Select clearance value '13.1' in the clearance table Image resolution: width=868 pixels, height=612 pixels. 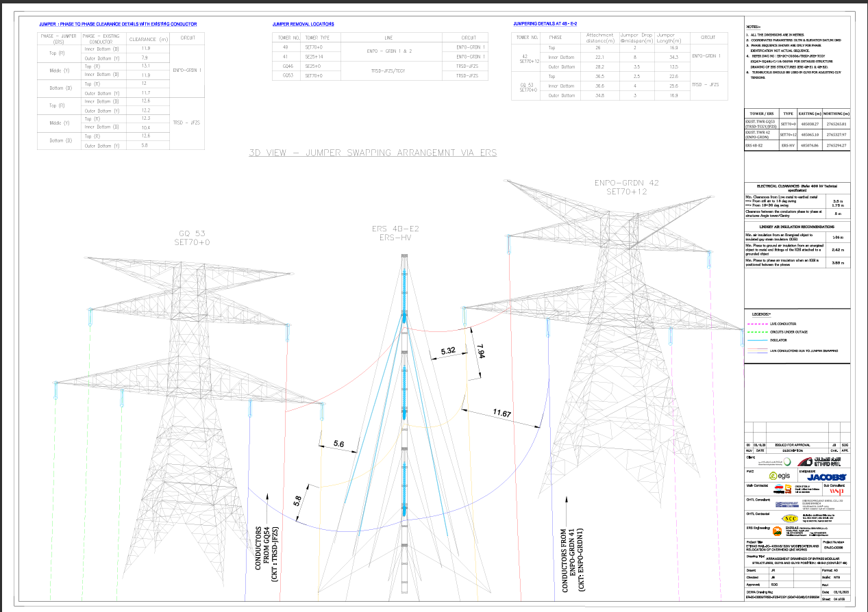coord(145,66)
